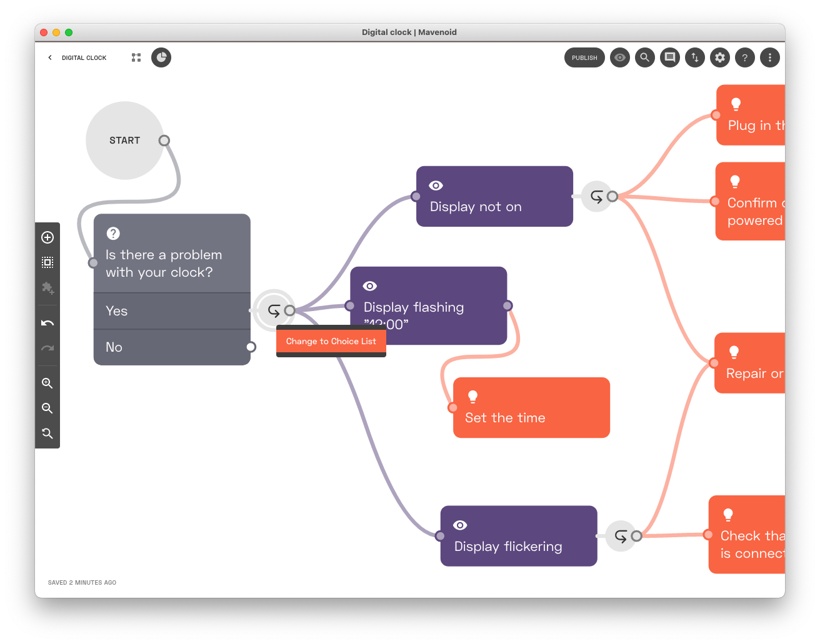Click branch connector after Display flickering
This screenshot has height=644, width=820.
621,536
